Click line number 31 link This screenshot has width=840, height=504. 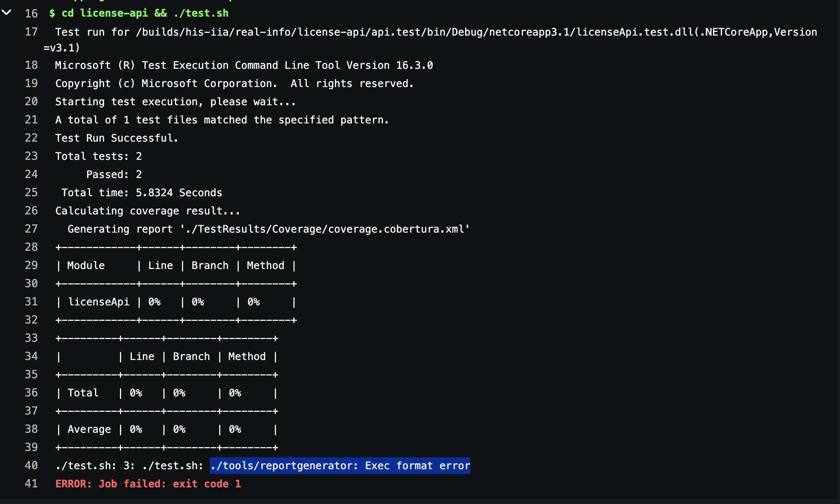tap(31, 302)
